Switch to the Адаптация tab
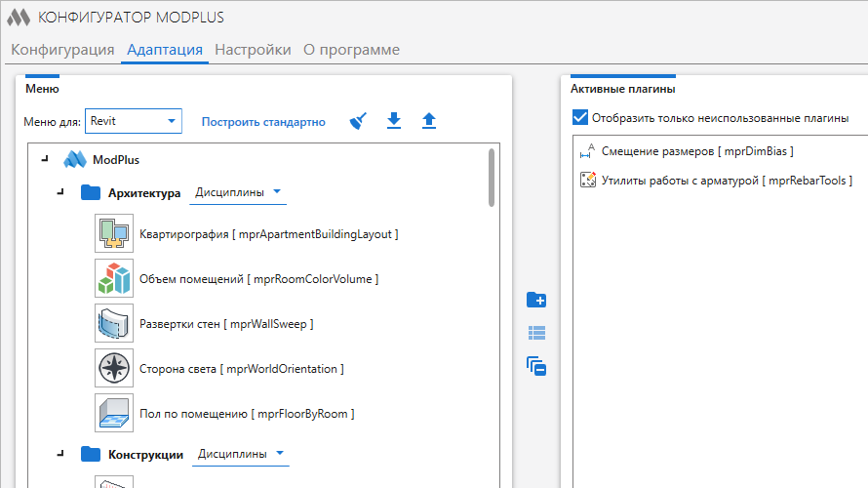This screenshot has width=868, height=488. 165,50
